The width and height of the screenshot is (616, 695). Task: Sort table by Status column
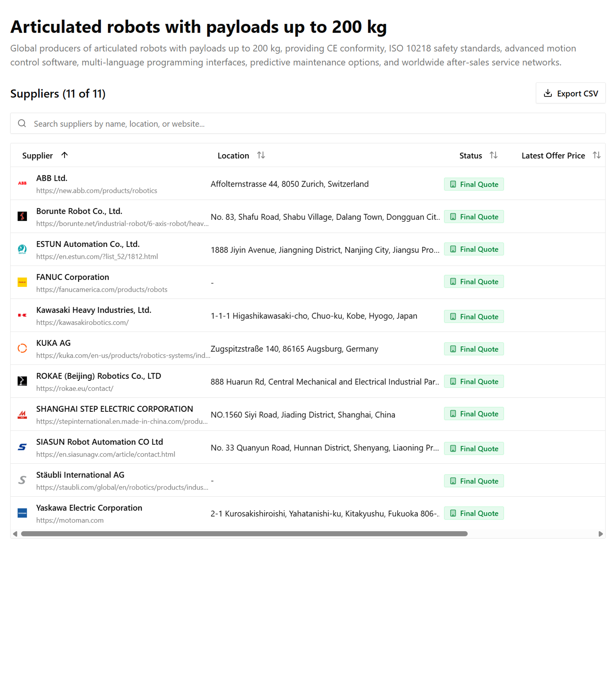click(494, 155)
